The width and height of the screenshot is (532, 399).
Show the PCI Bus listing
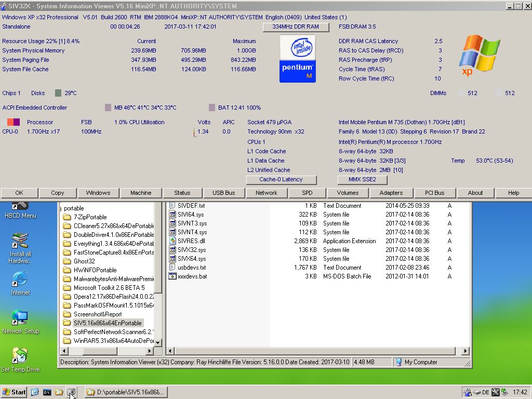click(x=435, y=193)
